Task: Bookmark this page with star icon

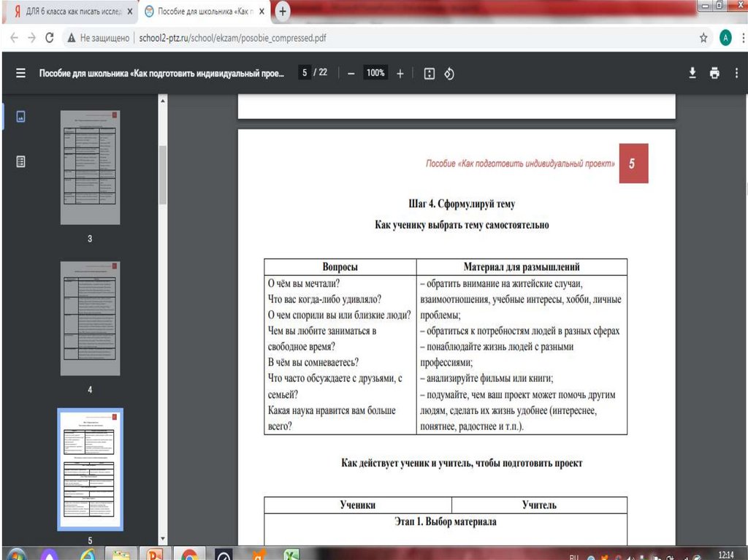Action: pos(703,38)
